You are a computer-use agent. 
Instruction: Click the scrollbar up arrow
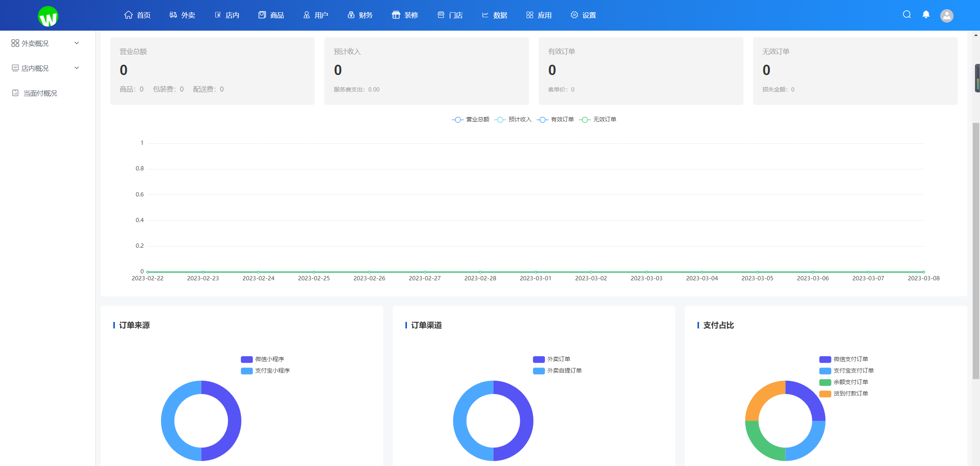tap(976, 35)
